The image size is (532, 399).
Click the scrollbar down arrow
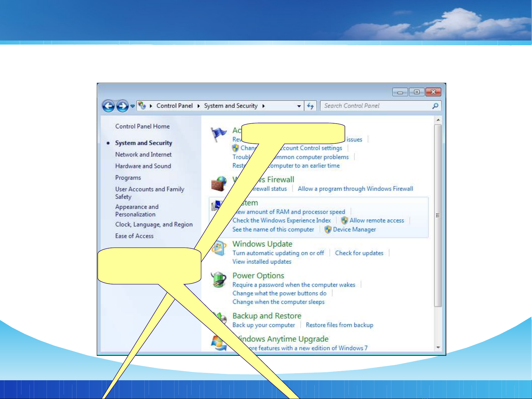coord(438,348)
